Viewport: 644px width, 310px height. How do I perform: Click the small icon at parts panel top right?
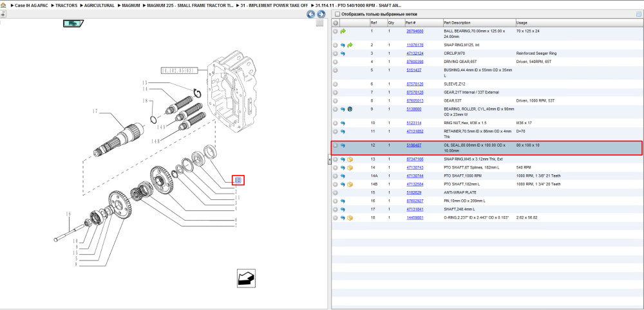pos(638,14)
